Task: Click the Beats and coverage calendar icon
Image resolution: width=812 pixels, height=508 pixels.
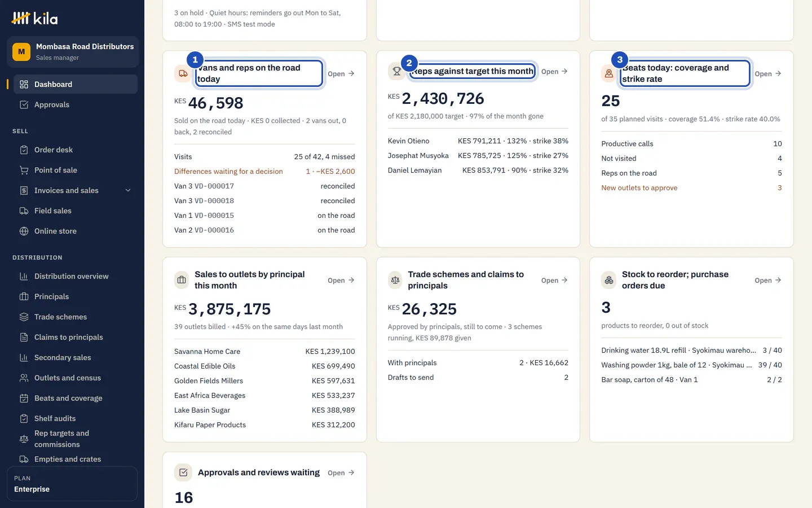Action: pyautogui.click(x=24, y=398)
